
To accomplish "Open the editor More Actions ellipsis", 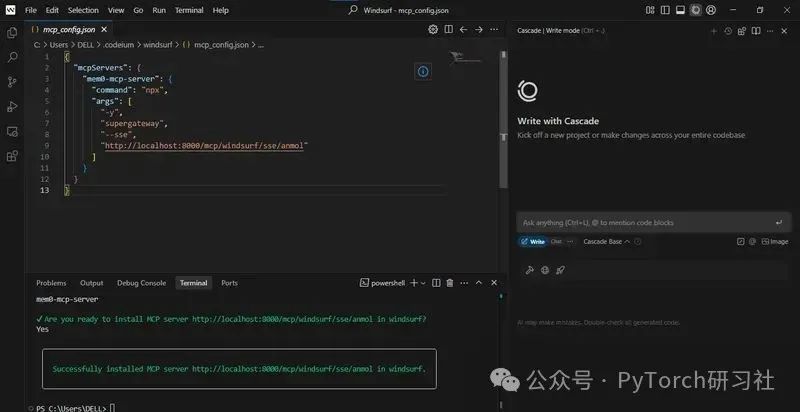I will (494, 30).
